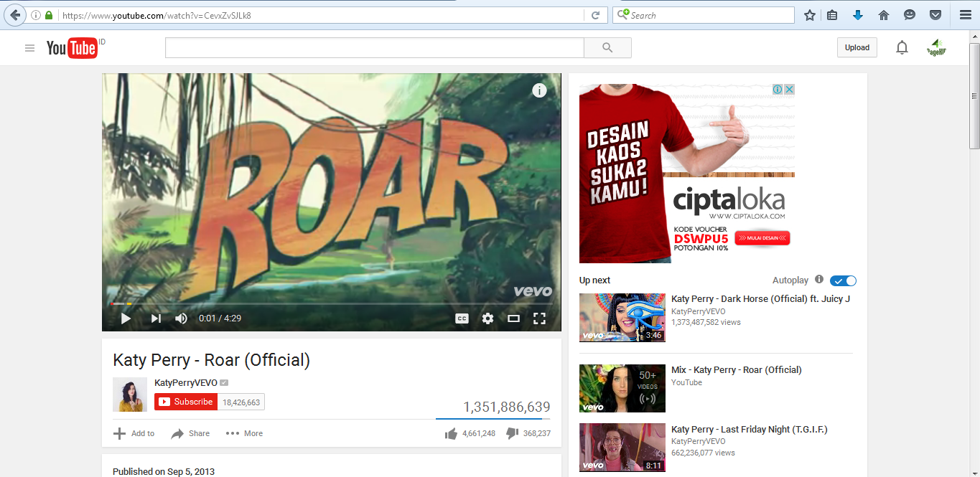Click the 0:01 / 4:29 time display

pyautogui.click(x=220, y=318)
